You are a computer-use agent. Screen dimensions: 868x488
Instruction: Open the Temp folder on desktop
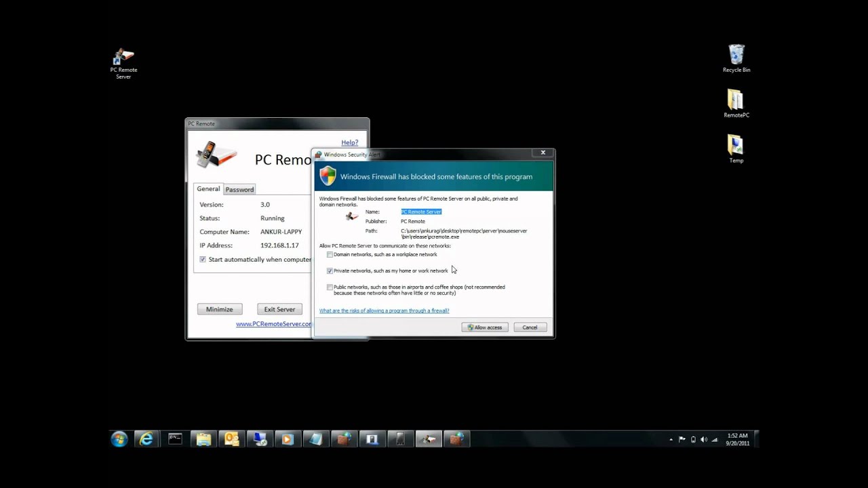click(736, 149)
